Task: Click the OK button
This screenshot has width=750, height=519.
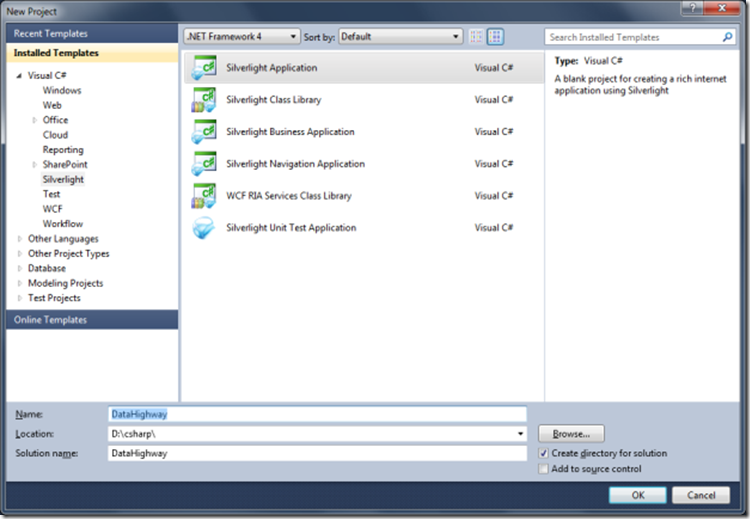Action: point(638,495)
